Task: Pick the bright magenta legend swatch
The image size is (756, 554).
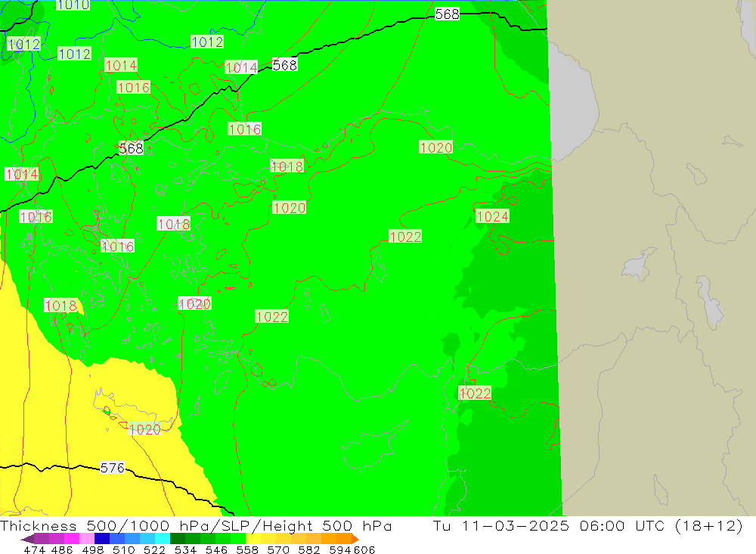Action: (x=71, y=539)
